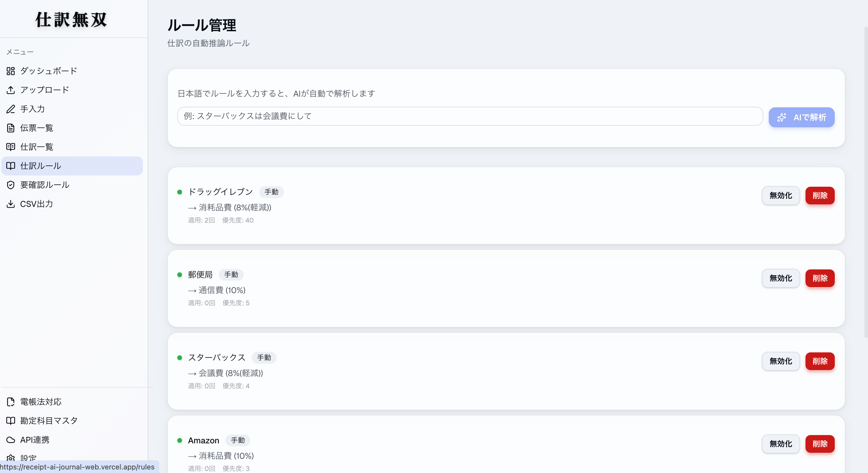Viewport: 868px width, 473px height.
Task: Click the book icon beside 仕訳ルール
Action: (10, 166)
